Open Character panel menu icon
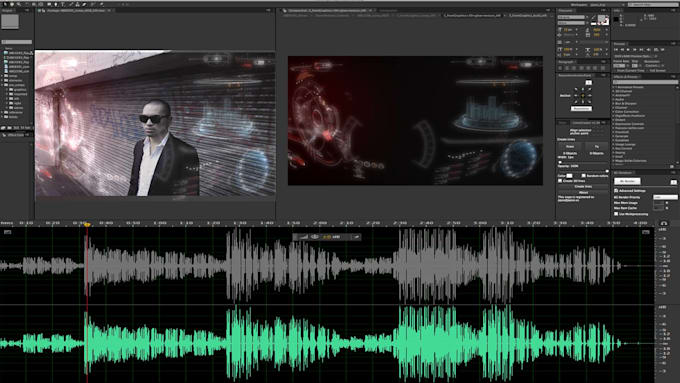Image resolution: width=680 pixels, height=383 pixels. pos(604,10)
